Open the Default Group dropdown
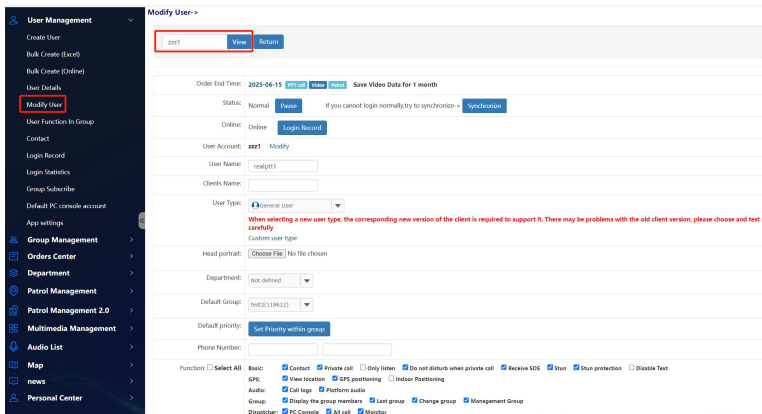This screenshot has height=414, width=762. click(306, 305)
